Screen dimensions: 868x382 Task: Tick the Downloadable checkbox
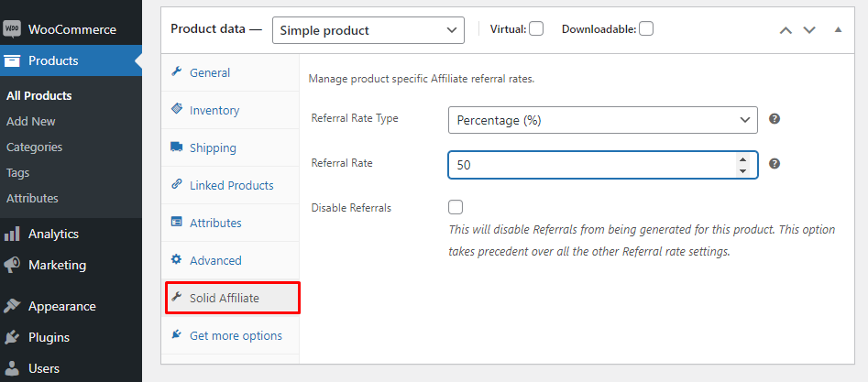point(646,28)
